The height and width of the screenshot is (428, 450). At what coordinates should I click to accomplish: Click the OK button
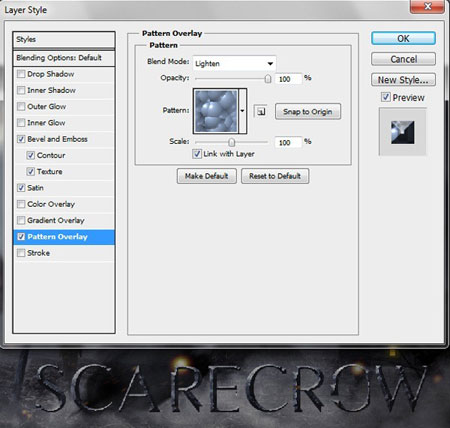[x=403, y=38]
